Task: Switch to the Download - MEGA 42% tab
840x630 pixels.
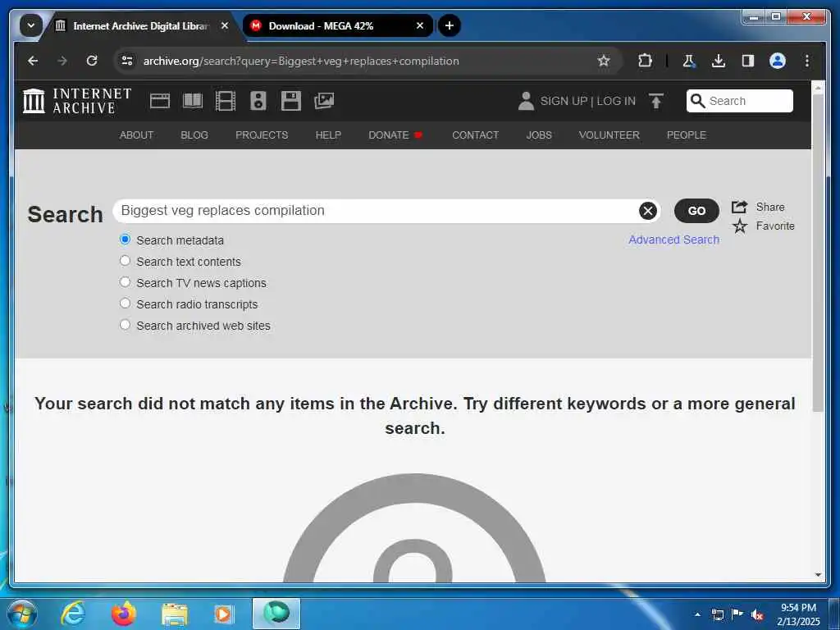Action: (337, 25)
